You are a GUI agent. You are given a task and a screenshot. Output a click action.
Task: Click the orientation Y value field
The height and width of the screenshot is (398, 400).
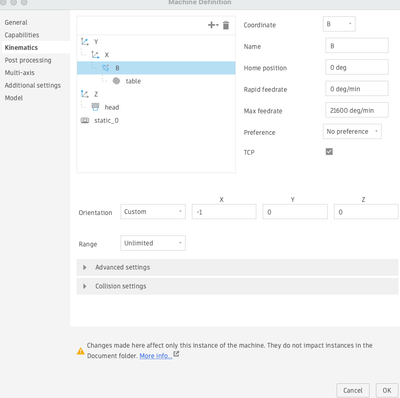(295, 212)
